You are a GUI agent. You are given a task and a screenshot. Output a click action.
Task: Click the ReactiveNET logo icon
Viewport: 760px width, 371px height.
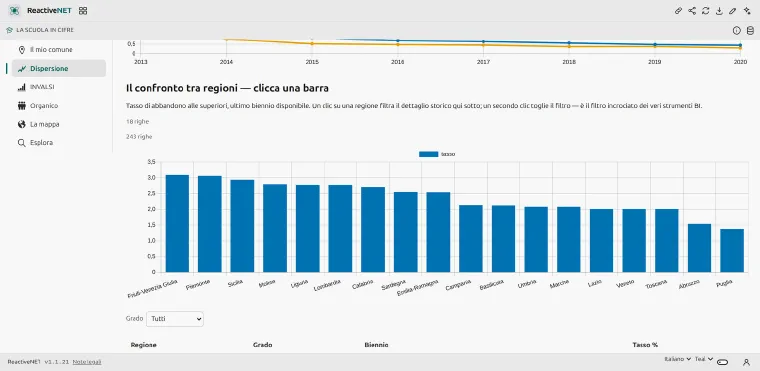[15, 11]
